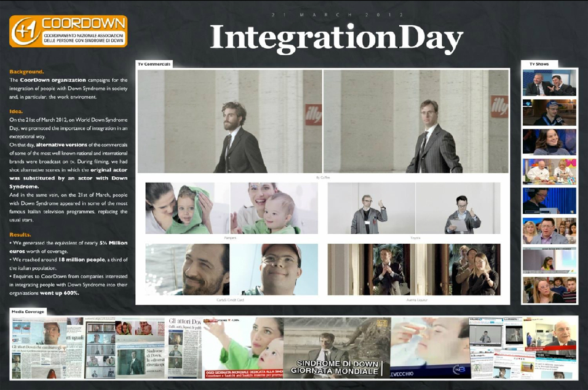Open Pampers still with baby in green towel

tap(188, 209)
